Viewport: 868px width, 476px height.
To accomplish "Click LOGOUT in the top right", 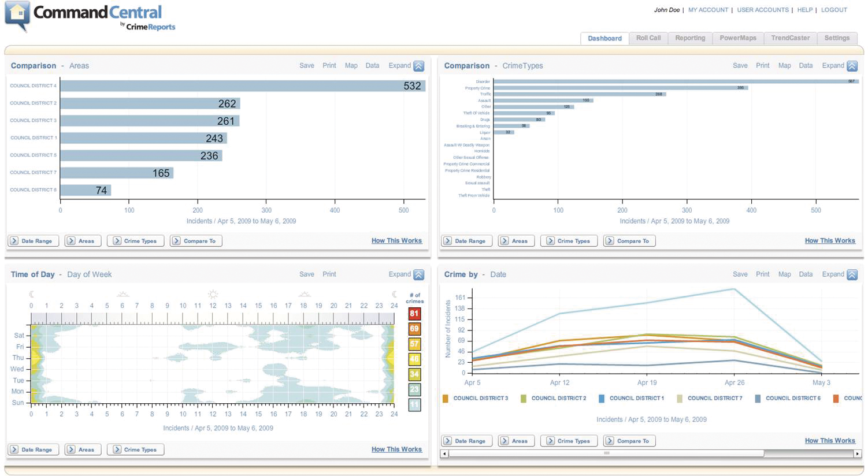I will tap(834, 10).
